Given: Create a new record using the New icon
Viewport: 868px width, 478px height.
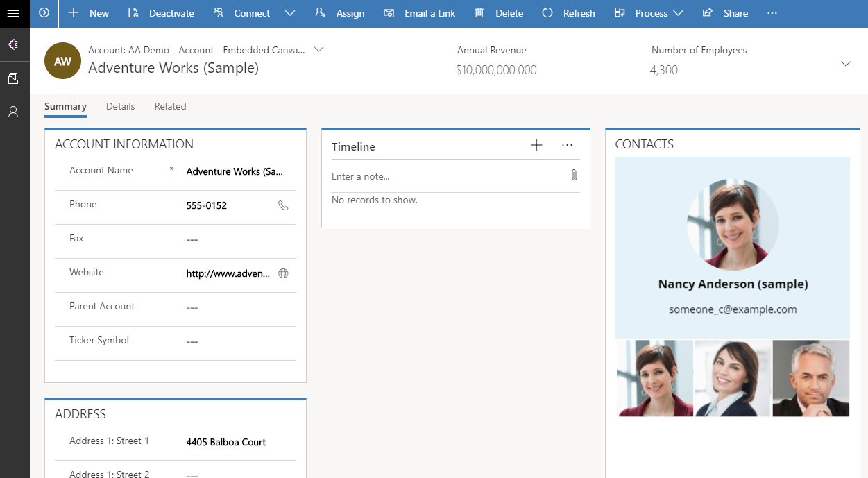Looking at the screenshot, I should tap(88, 12).
